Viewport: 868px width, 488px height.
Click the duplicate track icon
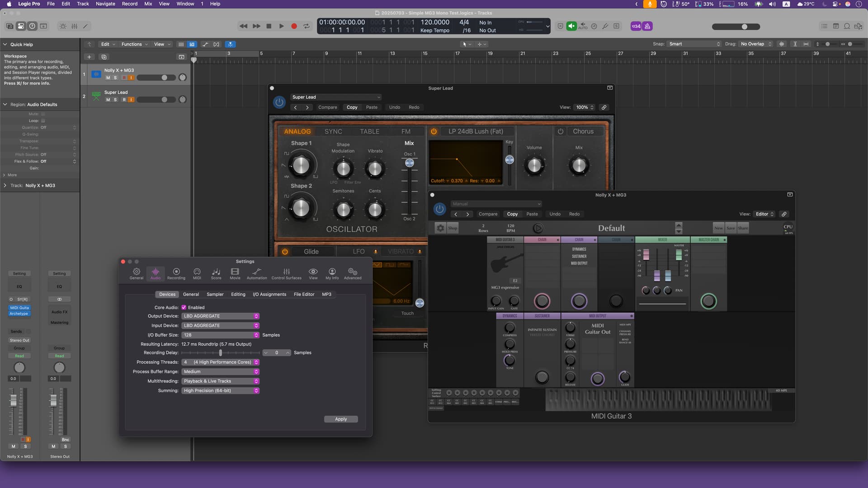coord(104,57)
